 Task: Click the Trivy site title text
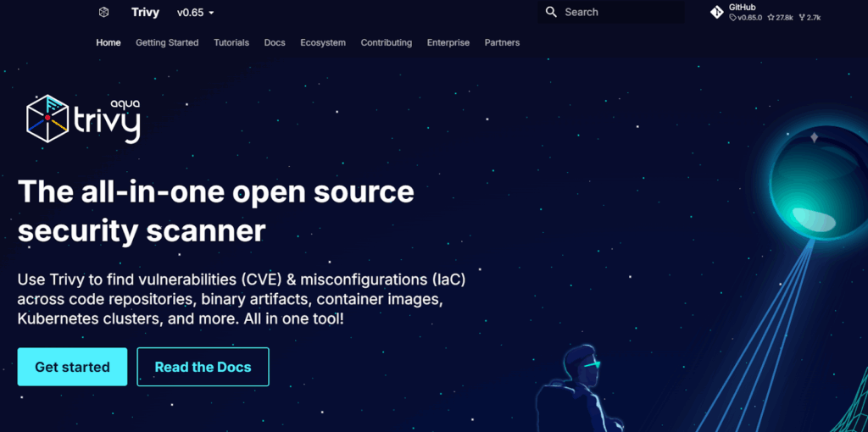(x=145, y=13)
